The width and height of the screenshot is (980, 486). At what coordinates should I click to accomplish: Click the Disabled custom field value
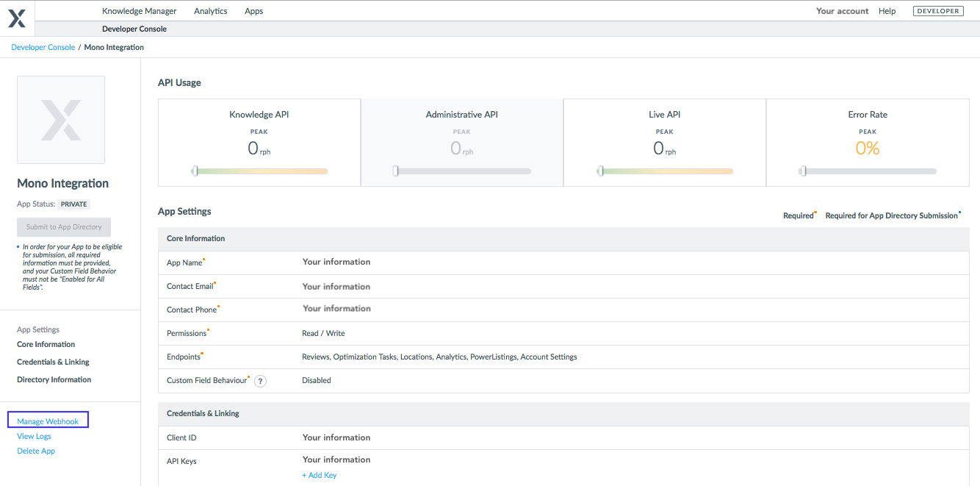[317, 380]
